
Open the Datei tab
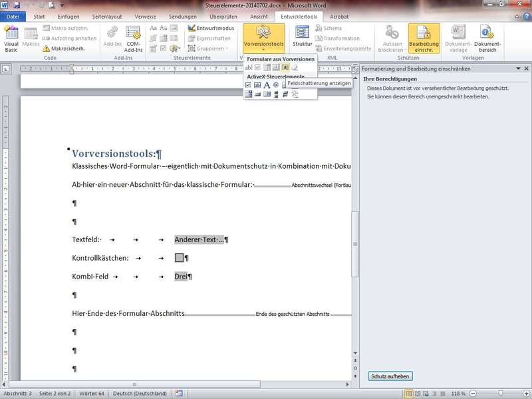(x=13, y=16)
